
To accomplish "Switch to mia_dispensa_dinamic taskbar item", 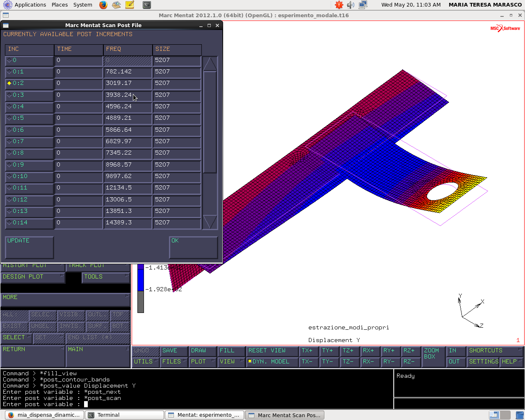I will [x=44, y=415].
